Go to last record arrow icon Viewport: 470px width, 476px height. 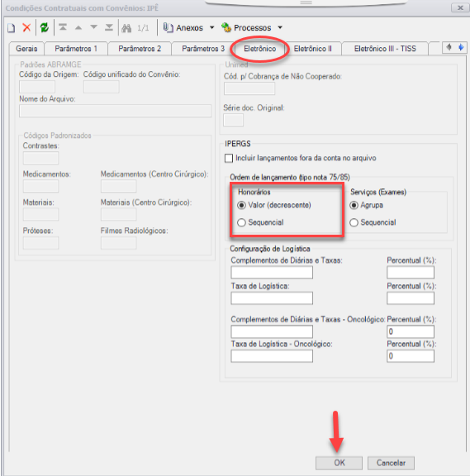tap(109, 27)
